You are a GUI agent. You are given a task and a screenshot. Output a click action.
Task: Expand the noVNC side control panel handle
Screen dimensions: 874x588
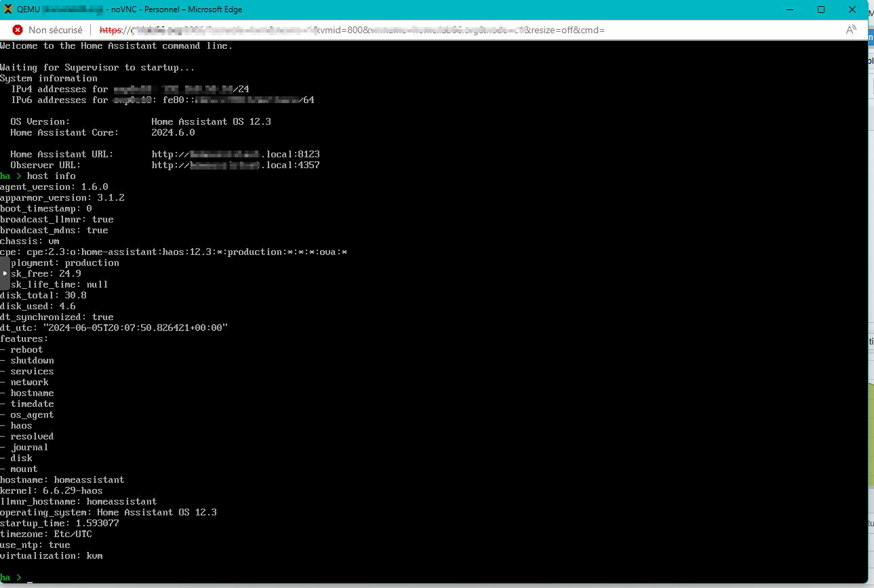5,273
